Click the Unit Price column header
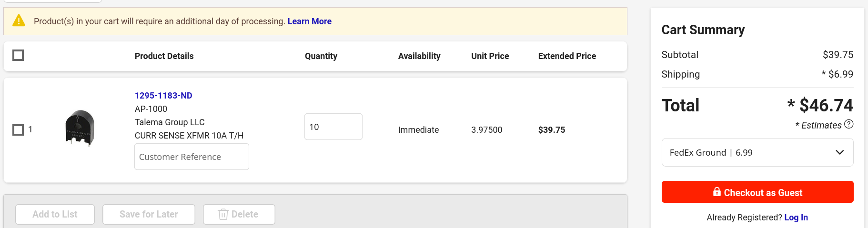The width and height of the screenshot is (868, 228). coord(490,56)
